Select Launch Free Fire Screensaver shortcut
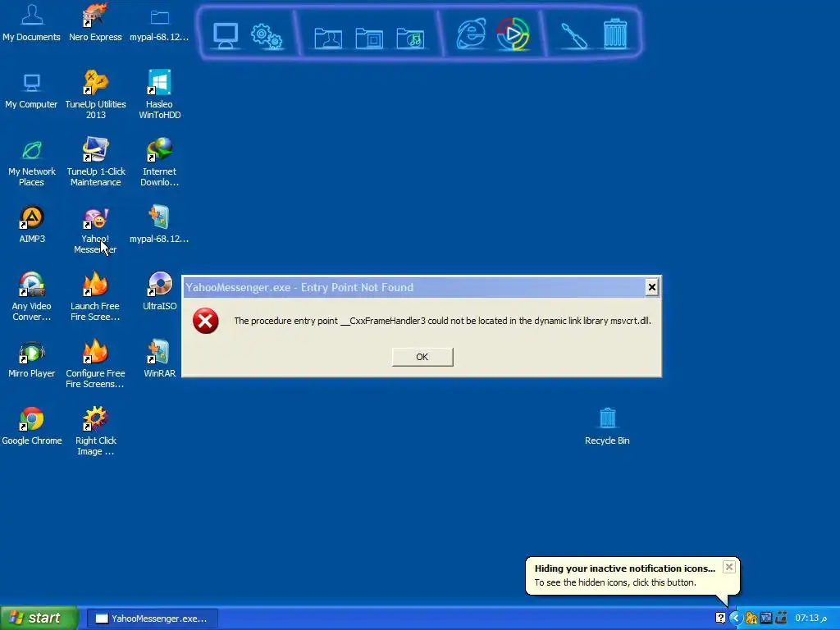This screenshot has width=840, height=630. click(x=95, y=297)
